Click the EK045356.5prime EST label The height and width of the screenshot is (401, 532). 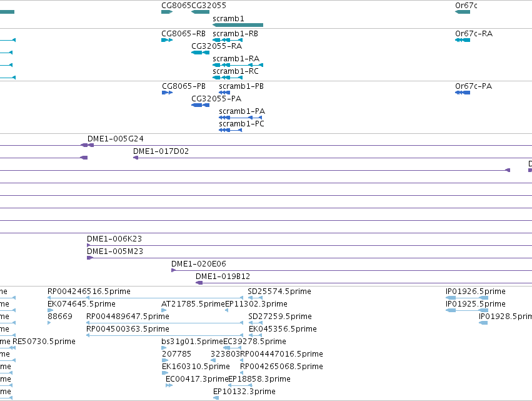pos(283,329)
